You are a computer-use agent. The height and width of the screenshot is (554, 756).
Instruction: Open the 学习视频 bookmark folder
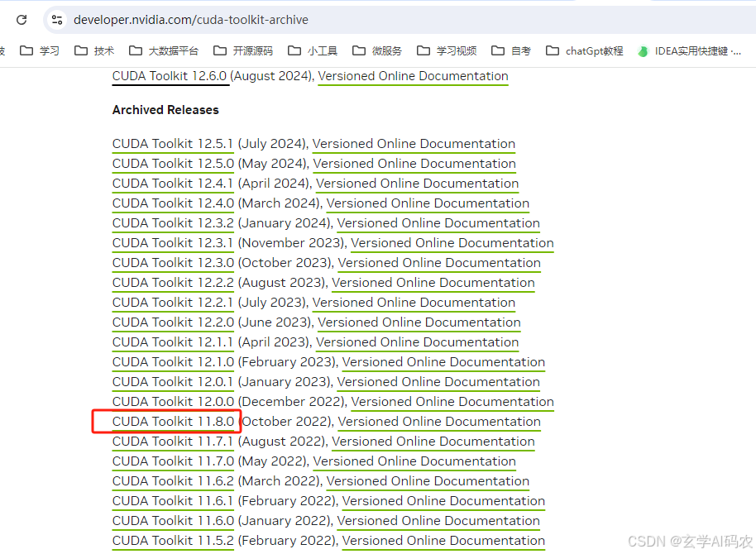(x=447, y=50)
